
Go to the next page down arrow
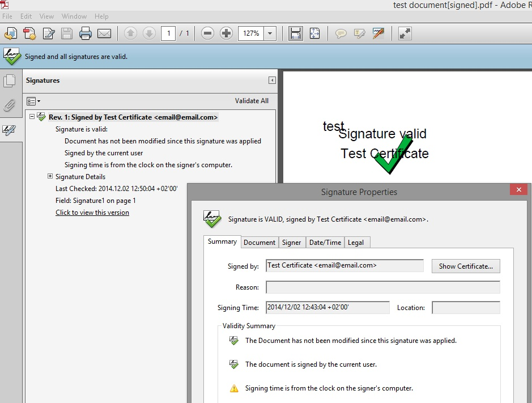pyautogui.click(x=149, y=33)
